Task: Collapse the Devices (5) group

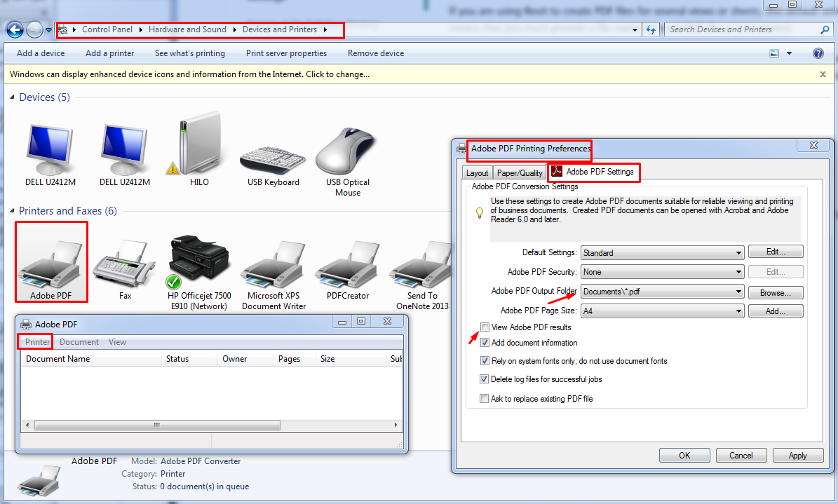Action: pyautogui.click(x=13, y=97)
